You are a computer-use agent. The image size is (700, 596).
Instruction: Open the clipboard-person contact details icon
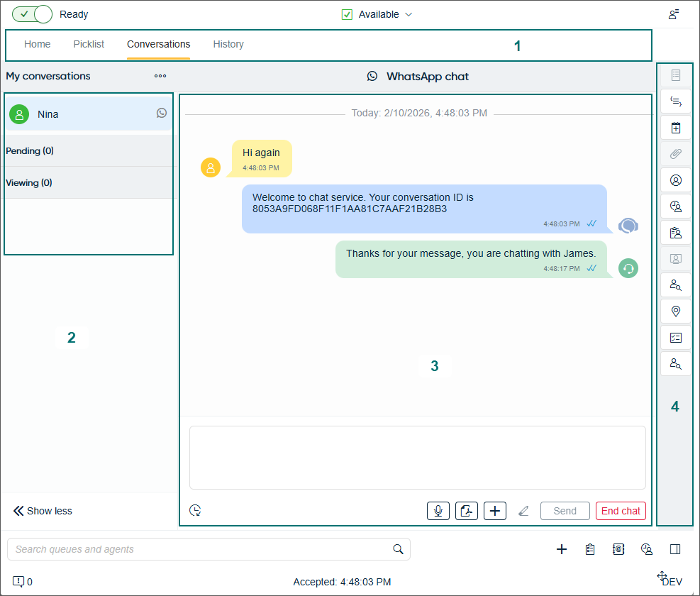coord(676,233)
